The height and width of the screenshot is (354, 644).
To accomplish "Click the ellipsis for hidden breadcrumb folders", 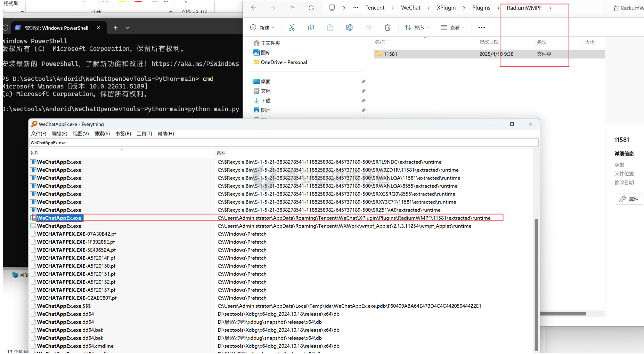I will 356,8.
